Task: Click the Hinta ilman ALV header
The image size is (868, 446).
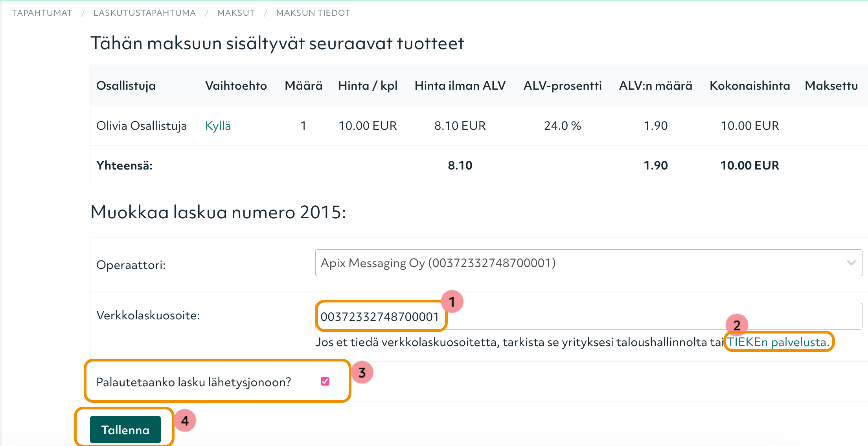Action: (460, 86)
